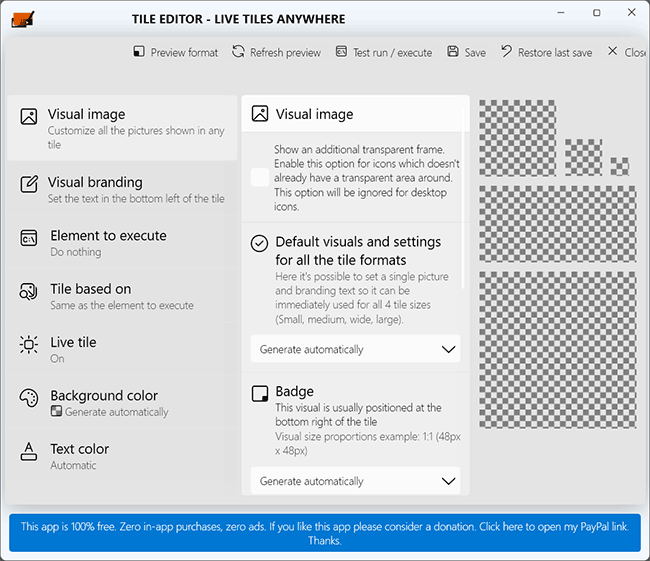The image size is (650, 561).
Task: Click 'Automatic' text under Text color
Action: pos(73,465)
